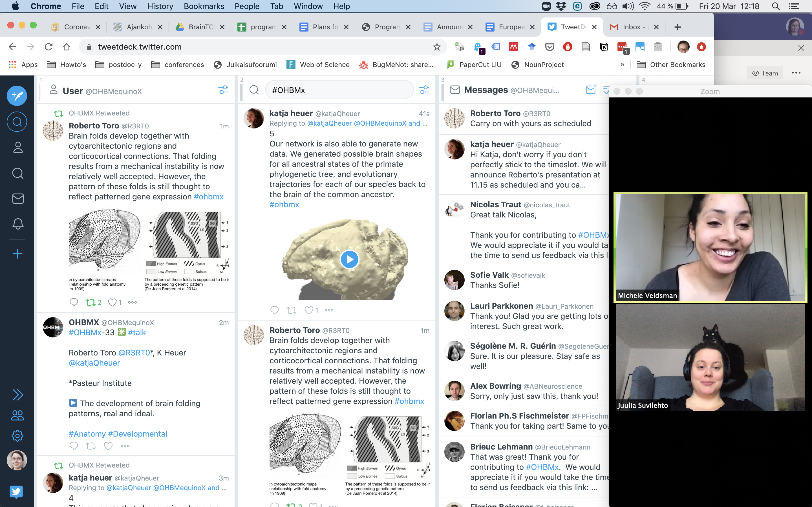This screenshot has width=812, height=507.
Task: Click the #Anatomy hashtag link
Action: click(87, 434)
